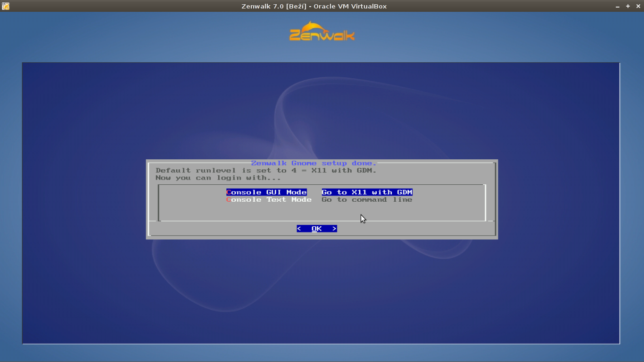
Task: Click the "Go to X11 with GDM" text
Action: point(367,192)
